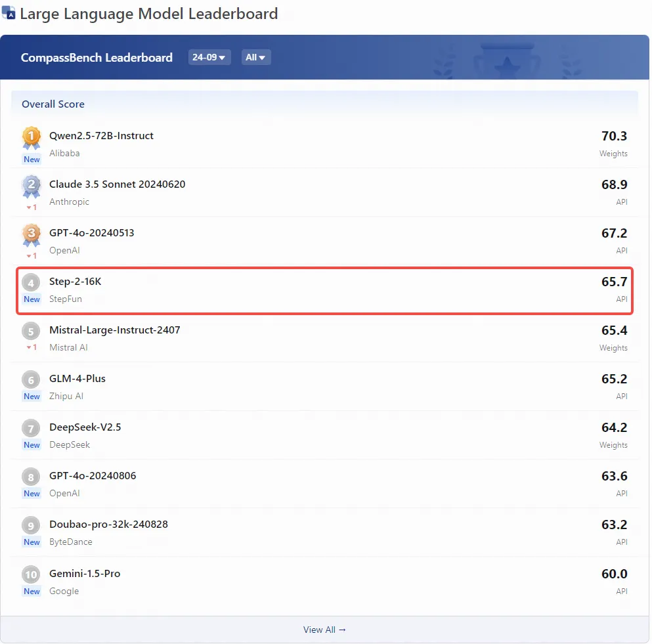Click the rank 7 badge icon

31,428
